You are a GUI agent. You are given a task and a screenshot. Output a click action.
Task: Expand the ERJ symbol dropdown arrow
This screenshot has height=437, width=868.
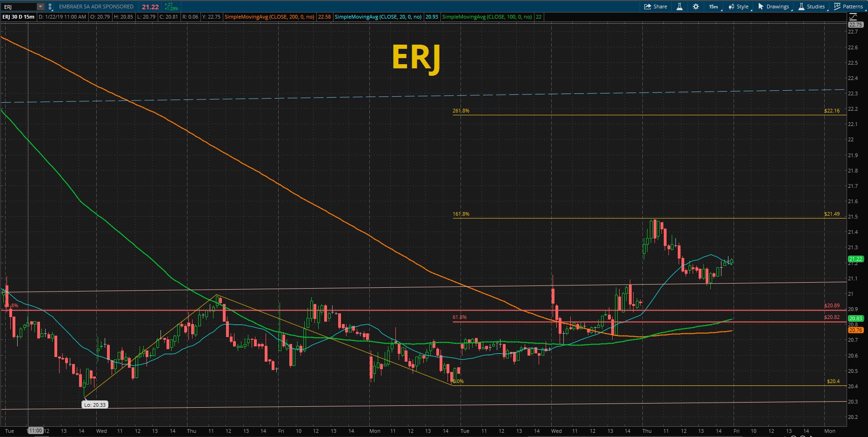coord(40,7)
